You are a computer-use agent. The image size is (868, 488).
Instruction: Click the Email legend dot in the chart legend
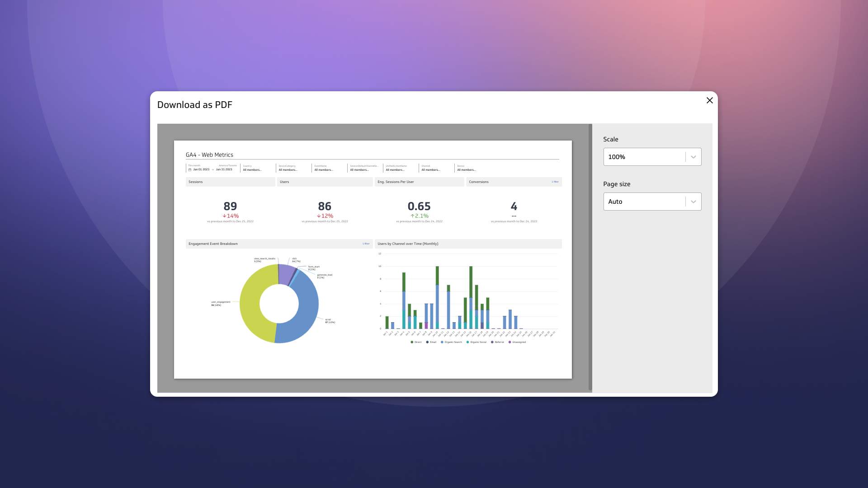pyautogui.click(x=427, y=342)
